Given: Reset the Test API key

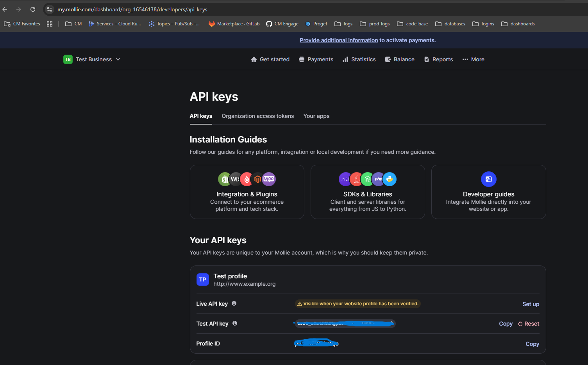Looking at the screenshot, I should coord(529,324).
